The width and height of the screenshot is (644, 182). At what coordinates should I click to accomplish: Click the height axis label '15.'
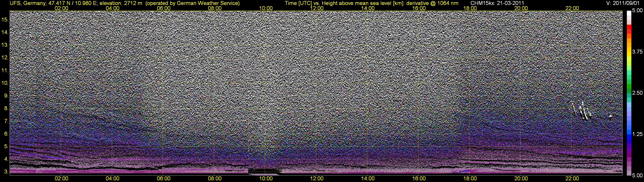[5, 19]
